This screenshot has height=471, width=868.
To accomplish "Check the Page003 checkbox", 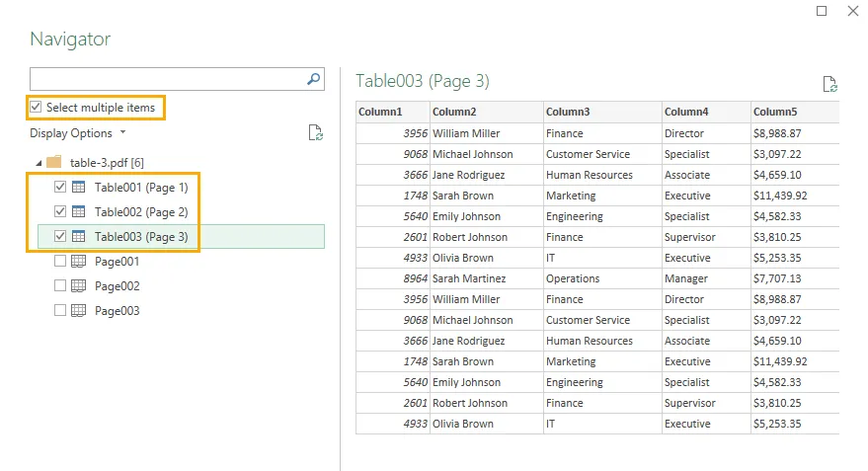I will 60,310.
